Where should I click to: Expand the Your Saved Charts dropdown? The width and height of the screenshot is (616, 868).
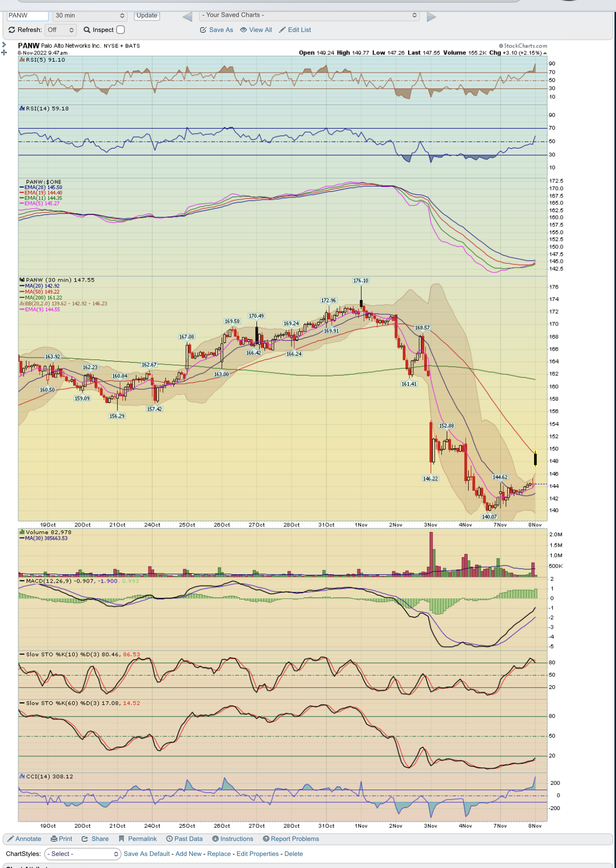[309, 15]
